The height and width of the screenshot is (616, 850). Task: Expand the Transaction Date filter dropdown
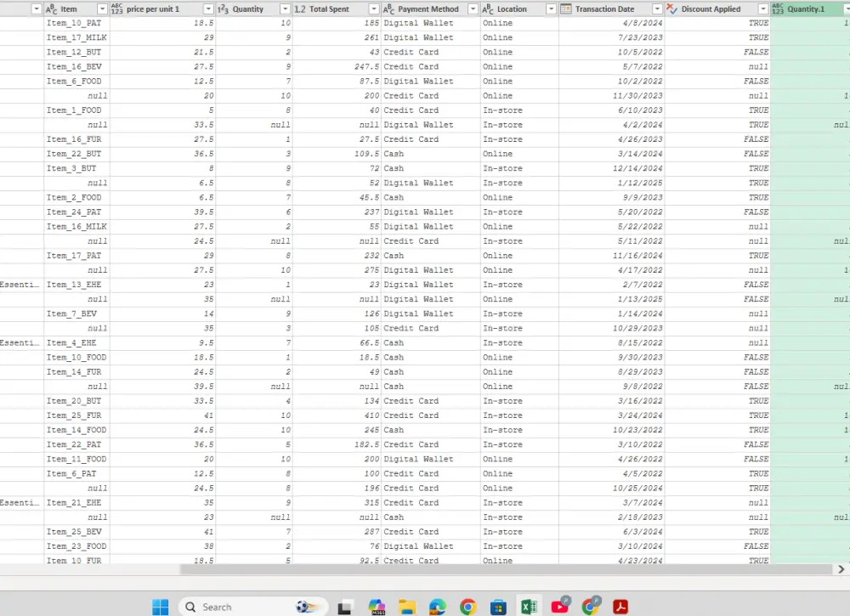657,8
